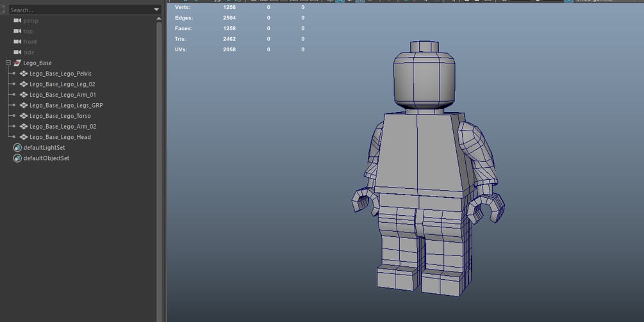
Task: Select the Lego figure's torso in viewport
Action: coord(423,154)
